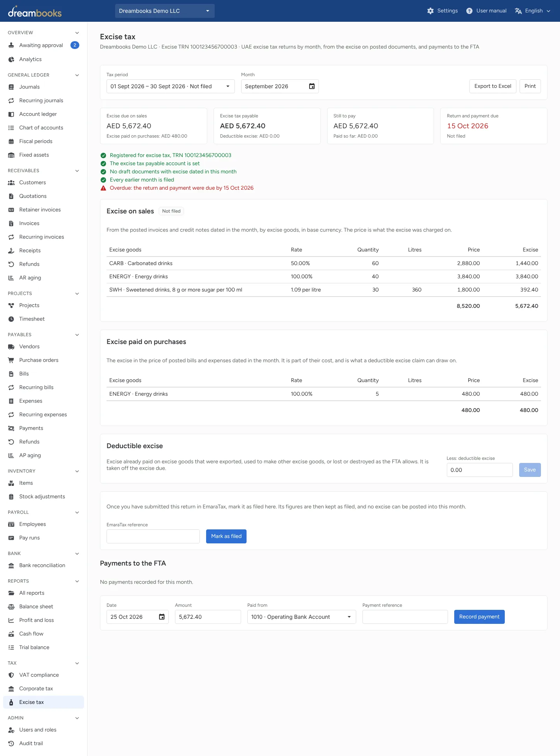Click the Audit trail history icon
The height and width of the screenshot is (756, 560).
click(x=11, y=744)
